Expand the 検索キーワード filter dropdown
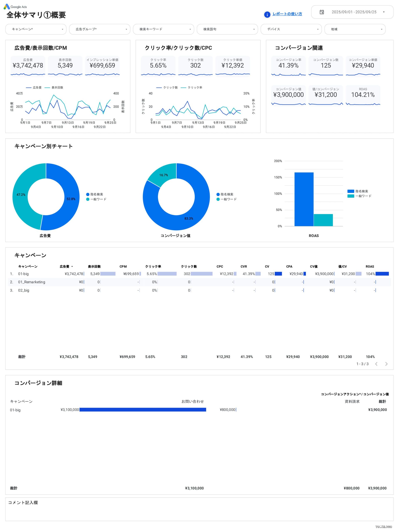Viewport: 399px width, 532px height. 163,29
